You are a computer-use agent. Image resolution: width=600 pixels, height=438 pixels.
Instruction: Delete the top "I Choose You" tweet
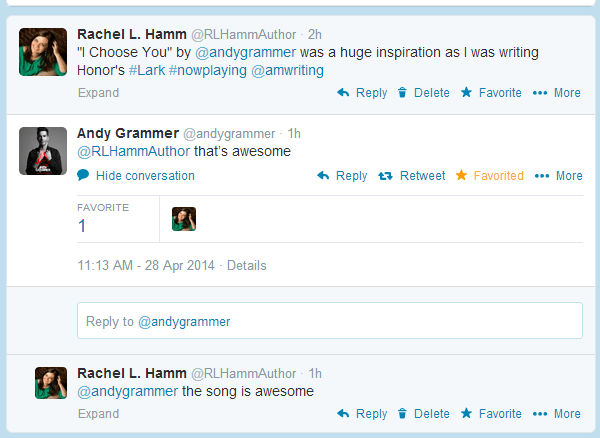pyautogui.click(x=423, y=93)
